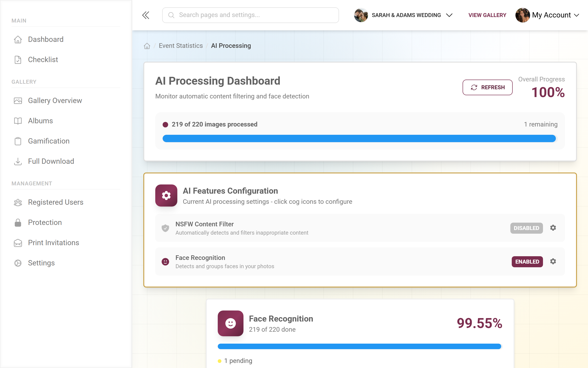This screenshot has width=588, height=368.
Task: Click the Face Recognition smiley row icon
Action: (165, 262)
